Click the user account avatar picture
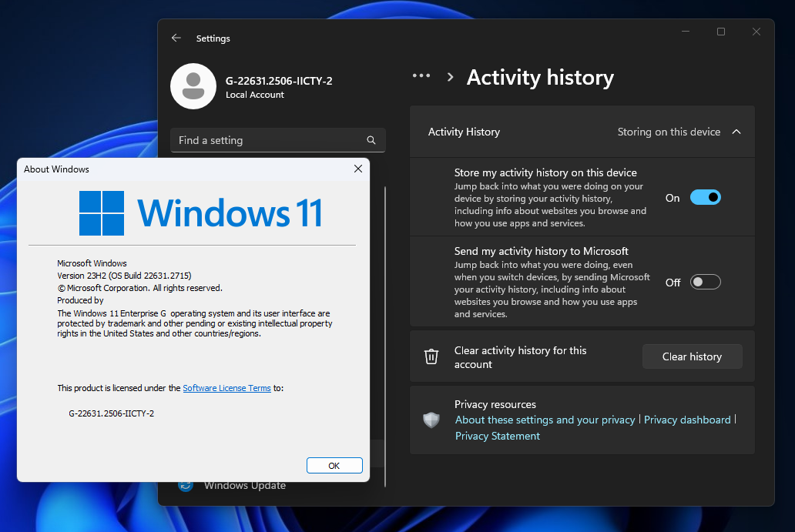The width and height of the screenshot is (795, 532). pyautogui.click(x=193, y=86)
